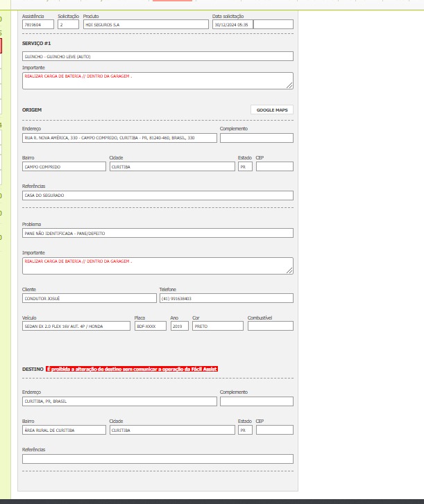Select the Data solicitação date field
The image size is (424, 504).
click(x=232, y=24)
